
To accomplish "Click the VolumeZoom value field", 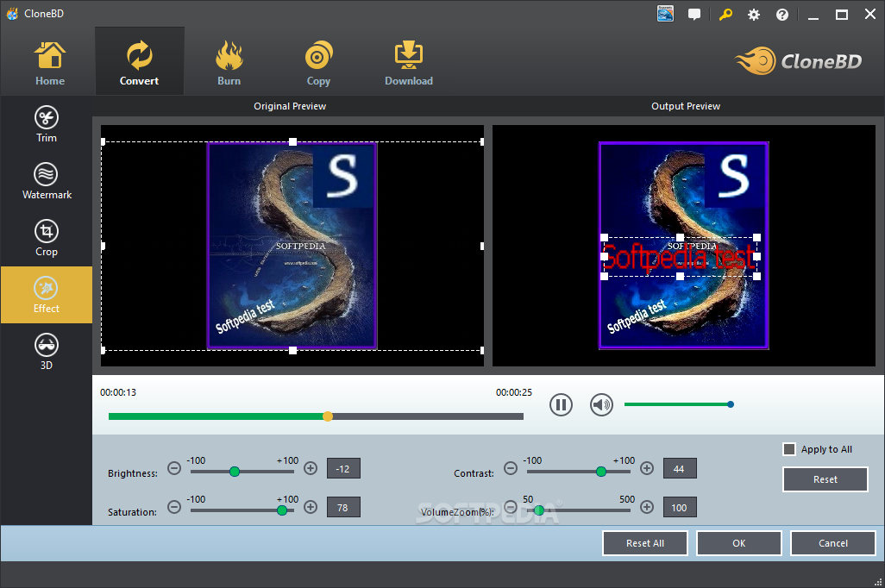I will [680, 507].
